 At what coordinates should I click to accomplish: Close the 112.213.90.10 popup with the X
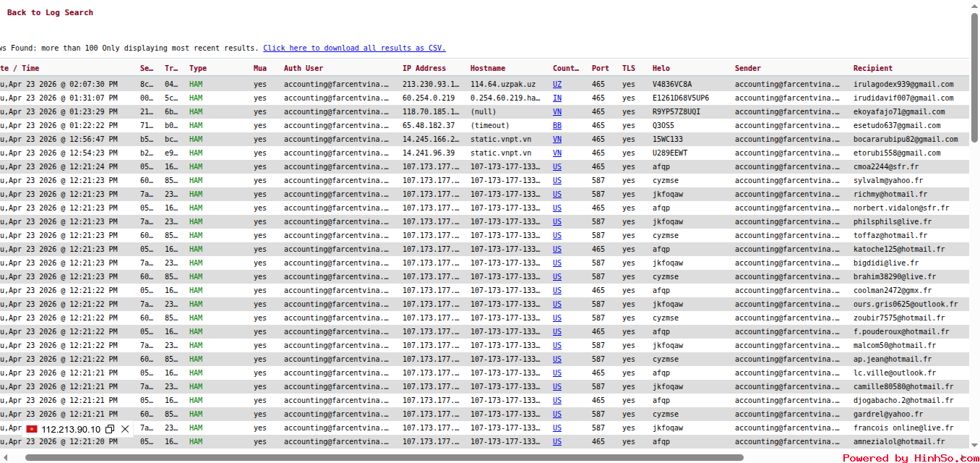(124, 428)
